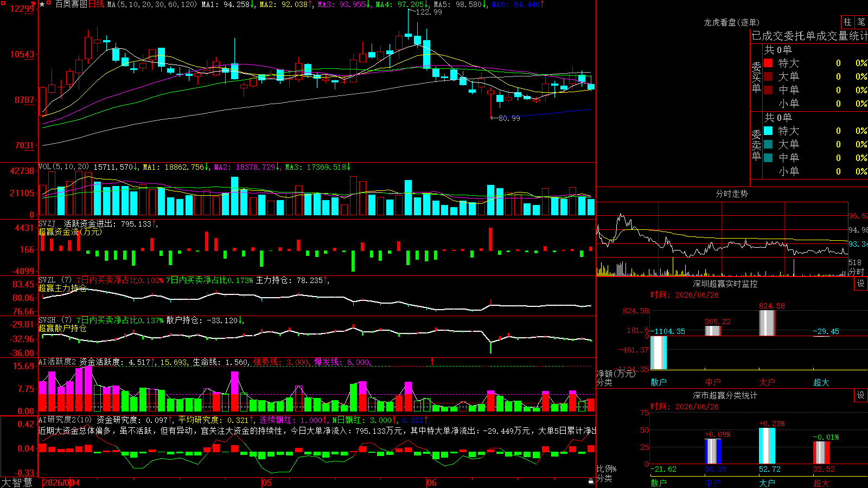Click the red 超大 bar in 深市超赢分类统计

tap(821, 453)
